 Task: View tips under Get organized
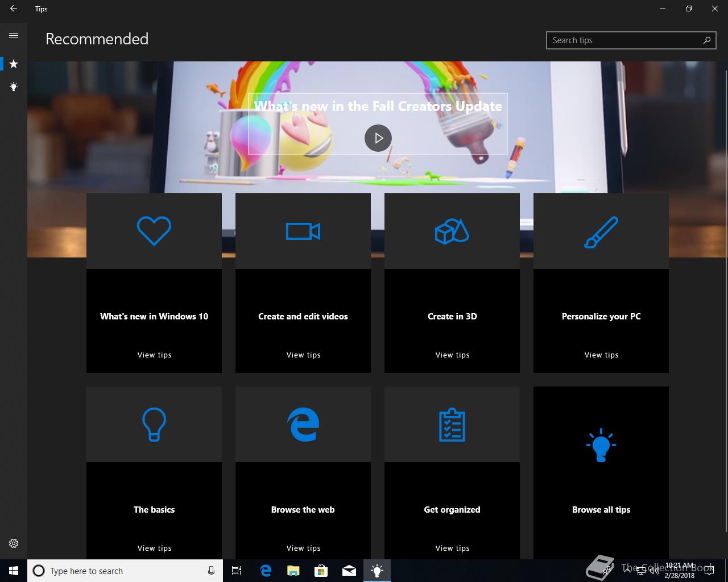click(452, 548)
